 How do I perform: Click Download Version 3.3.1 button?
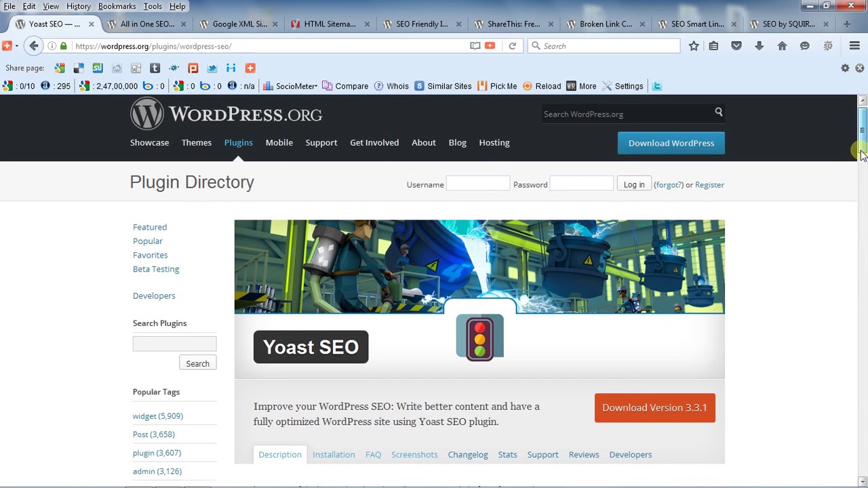(x=654, y=408)
